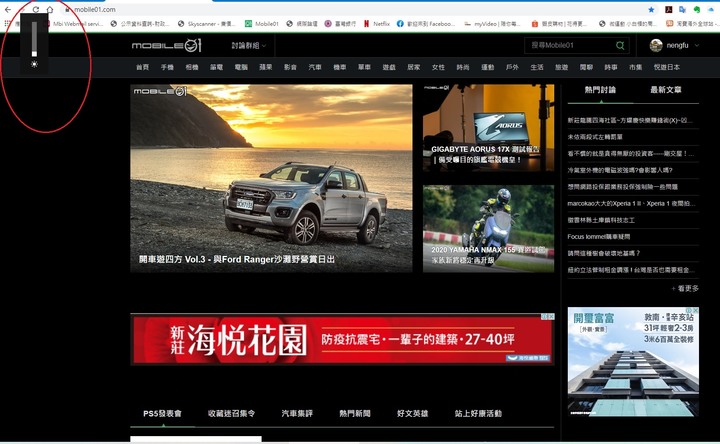Click the sun brightness icon under slider
This screenshot has width=720, height=444.
coord(34,64)
